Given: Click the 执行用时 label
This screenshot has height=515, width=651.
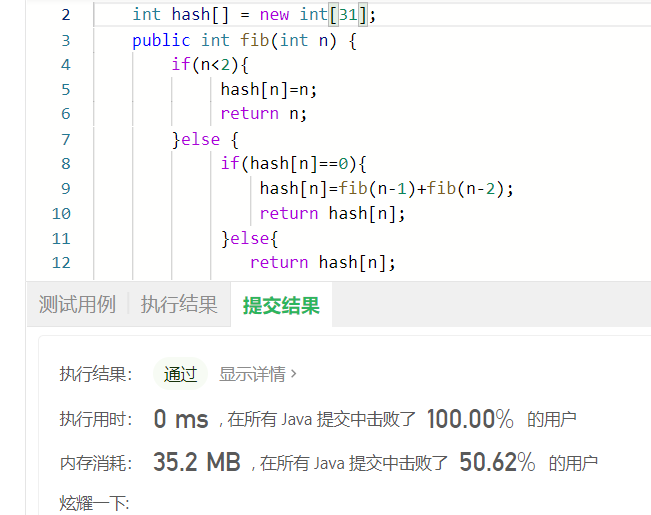Looking at the screenshot, I should coord(96,419).
